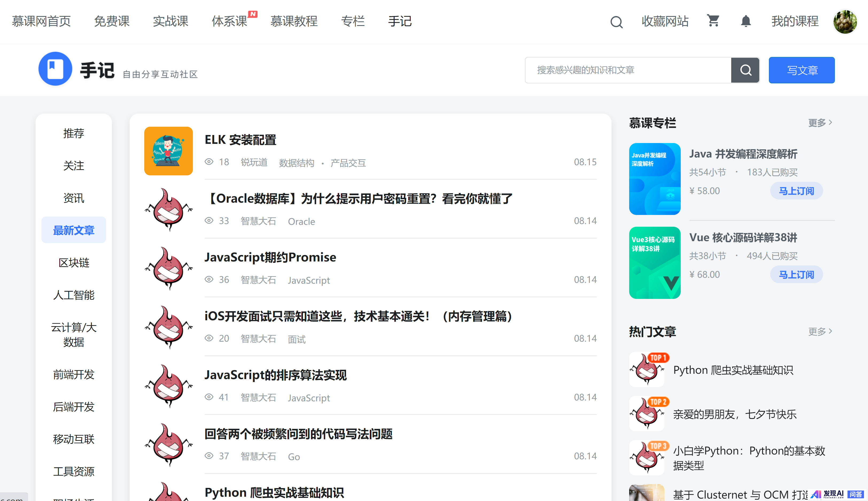The height and width of the screenshot is (501, 868).
Task: Open Java 并发编程深度解析 column cover
Action: click(655, 179)
